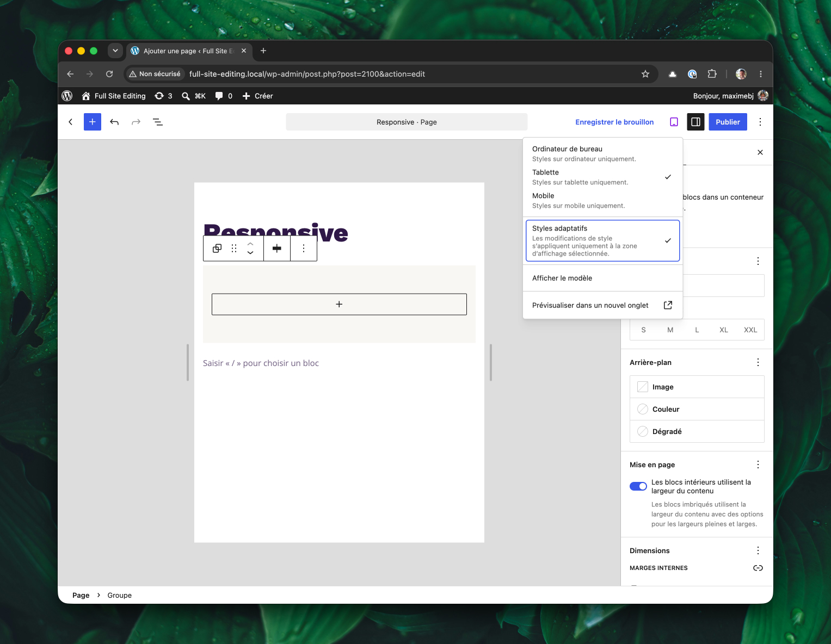Reload the browser page
Viewport: 831px width, 644px height.
(x=109, y=74)
